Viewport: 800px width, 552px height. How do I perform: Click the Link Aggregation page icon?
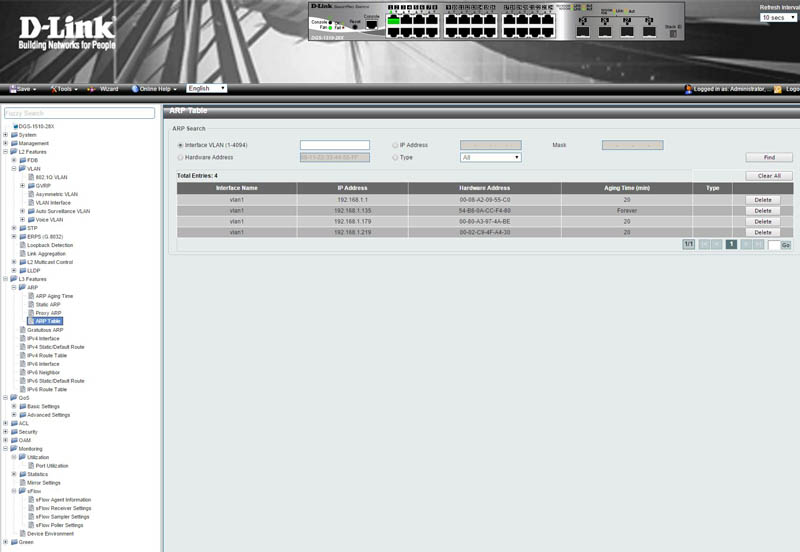pyautogui.click(x=22, y=254)
